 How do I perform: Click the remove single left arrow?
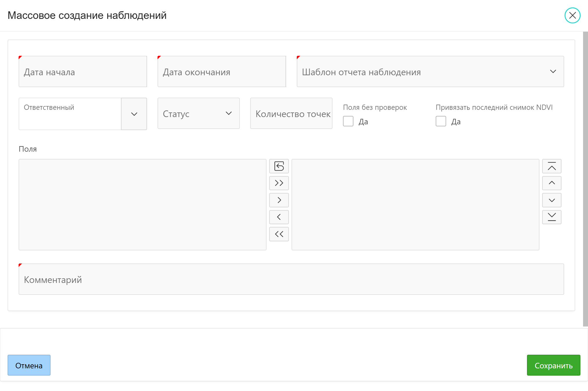coord(279,217)
